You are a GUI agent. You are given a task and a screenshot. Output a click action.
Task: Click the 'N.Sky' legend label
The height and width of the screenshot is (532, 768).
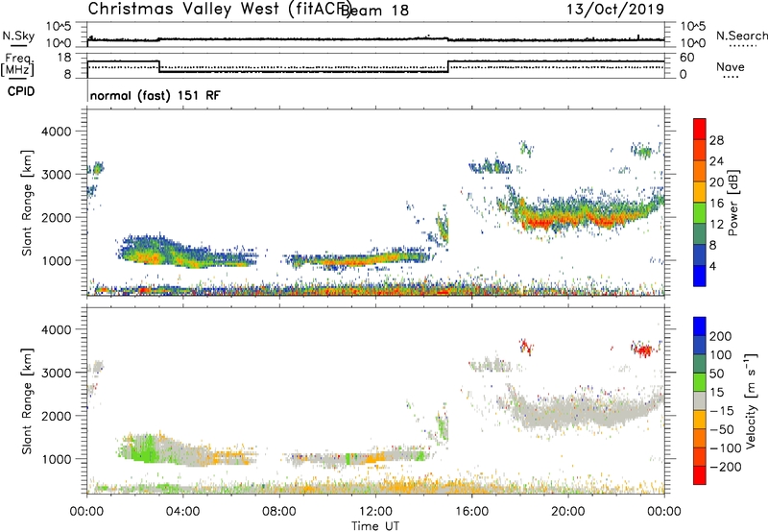point(18,36)
